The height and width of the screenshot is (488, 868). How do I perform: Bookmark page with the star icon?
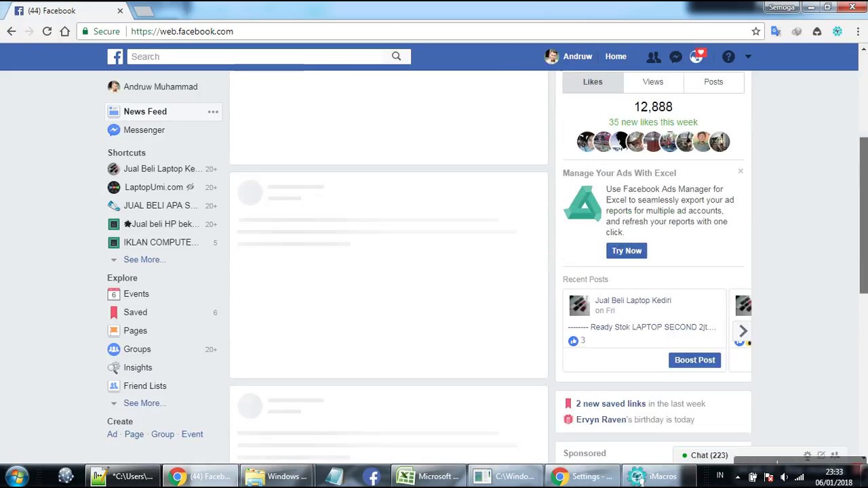(x=755, y=31)
